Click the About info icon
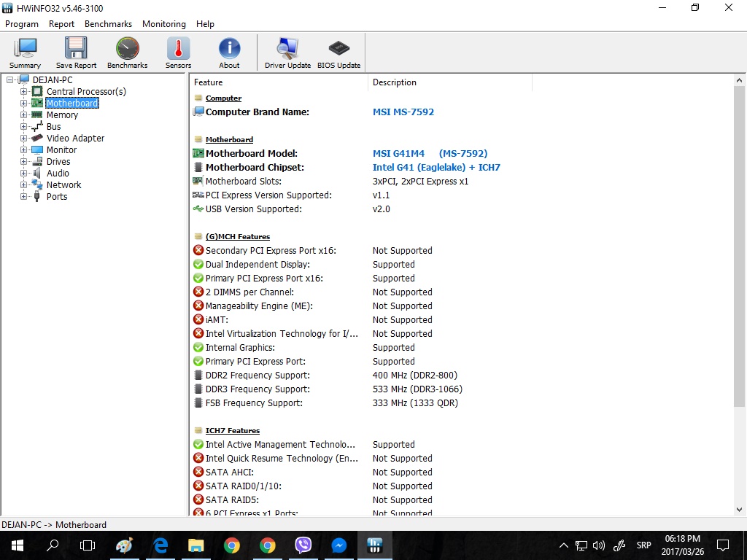Screen dimensions: 747x560 [229, 52]
